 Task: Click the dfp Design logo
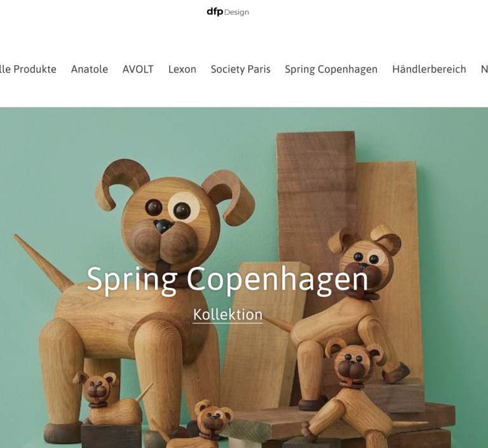228,12
